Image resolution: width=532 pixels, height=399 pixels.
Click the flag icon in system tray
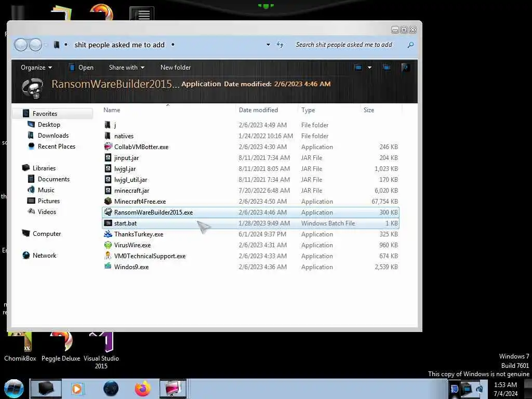pyautogui.click(x=454, y=389)
